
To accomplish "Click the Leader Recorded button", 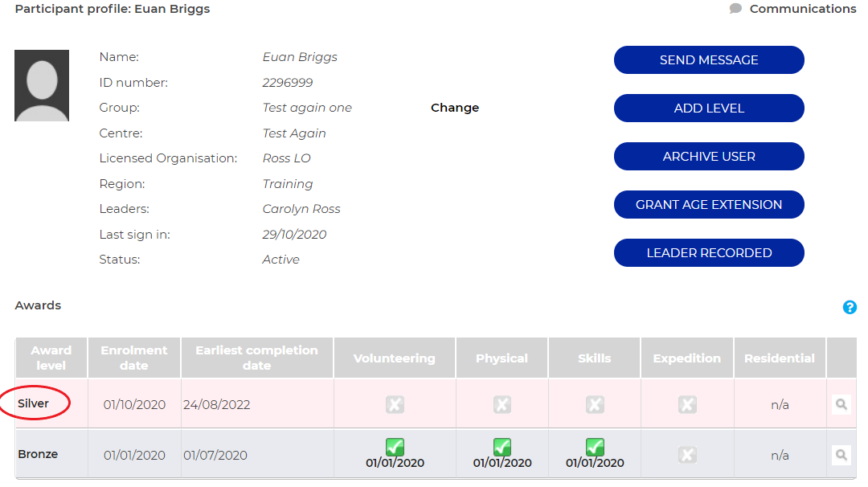I will point(709,252).
